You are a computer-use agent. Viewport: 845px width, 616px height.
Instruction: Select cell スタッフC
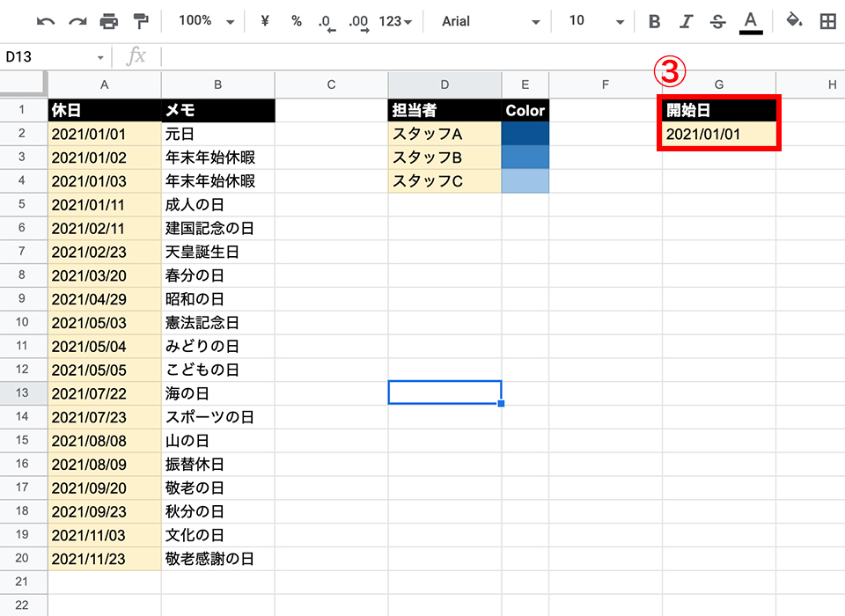(x=445, y=181)
